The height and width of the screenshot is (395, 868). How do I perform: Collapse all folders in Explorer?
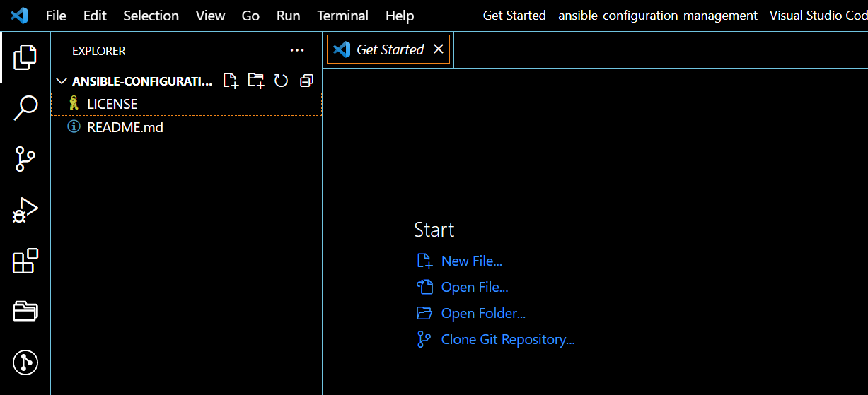306,81
